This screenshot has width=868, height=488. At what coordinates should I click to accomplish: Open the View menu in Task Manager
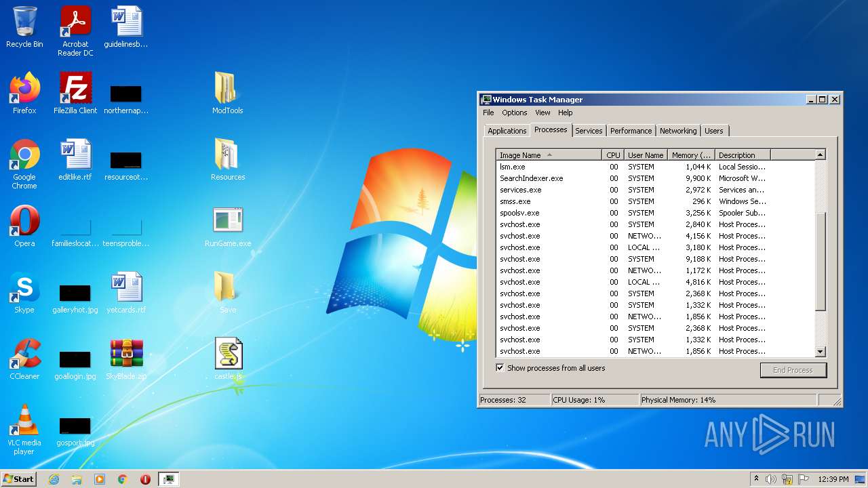click(542, 113)
